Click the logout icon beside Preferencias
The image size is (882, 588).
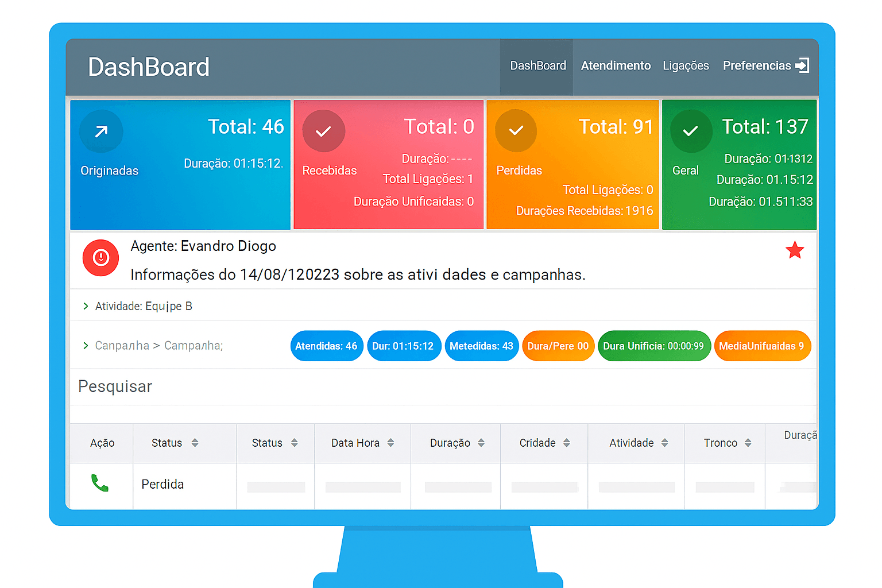pos(802,65)
